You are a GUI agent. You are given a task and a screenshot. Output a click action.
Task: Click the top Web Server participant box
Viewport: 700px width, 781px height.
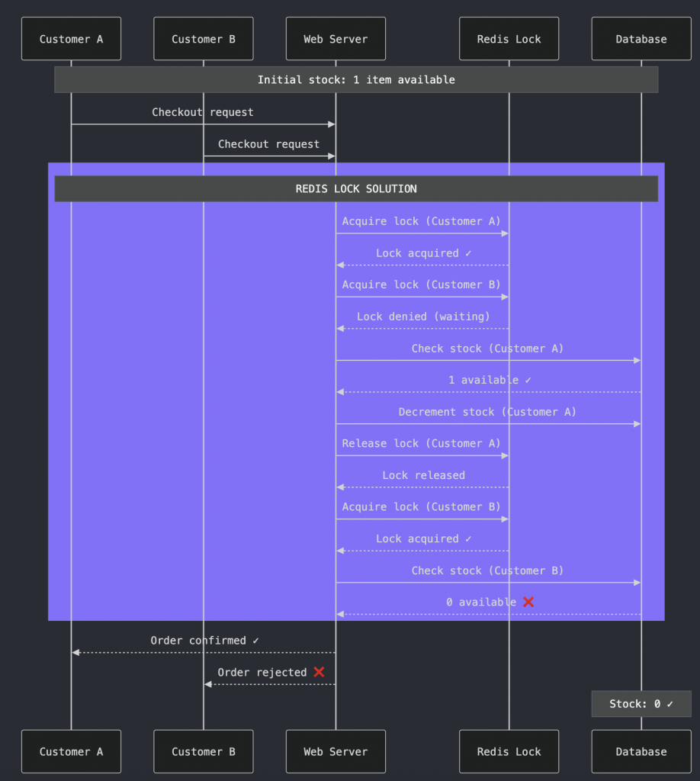point(336,39)
